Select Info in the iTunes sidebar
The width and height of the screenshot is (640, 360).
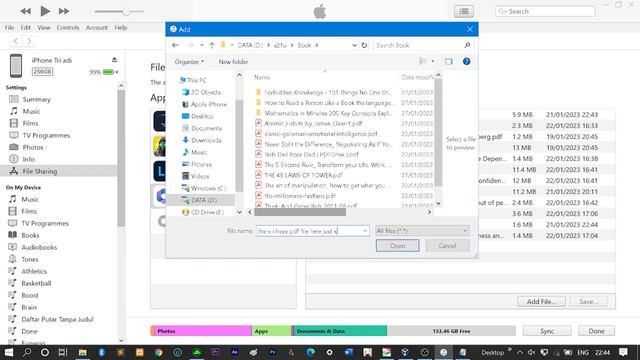click(28, 159)
